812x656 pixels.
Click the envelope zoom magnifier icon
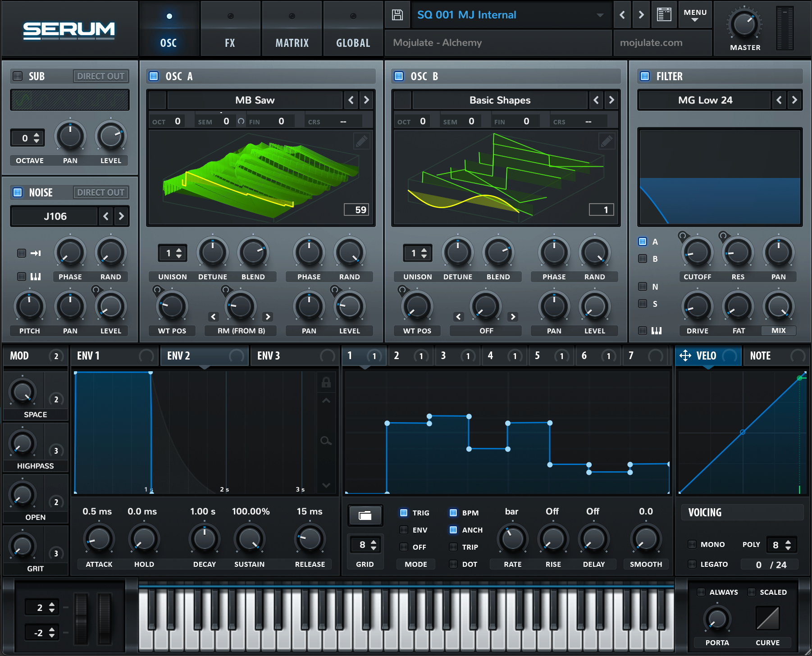[x=326, y=441]
